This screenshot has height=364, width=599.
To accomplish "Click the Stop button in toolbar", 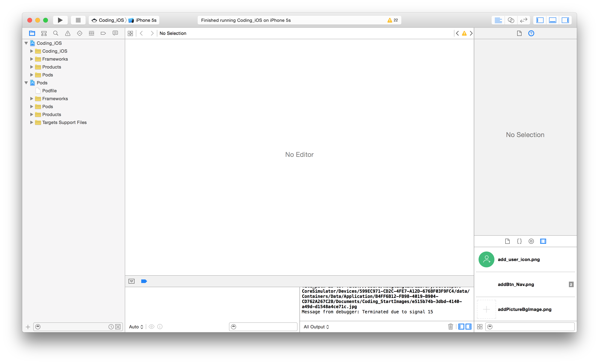I will [x=78, y=20].
